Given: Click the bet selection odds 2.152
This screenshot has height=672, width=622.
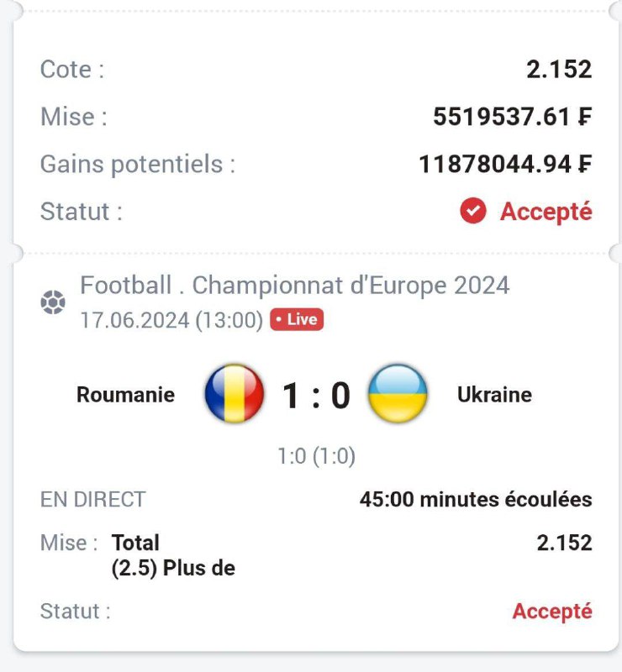Looking at the screenshot, I should 564,543.
